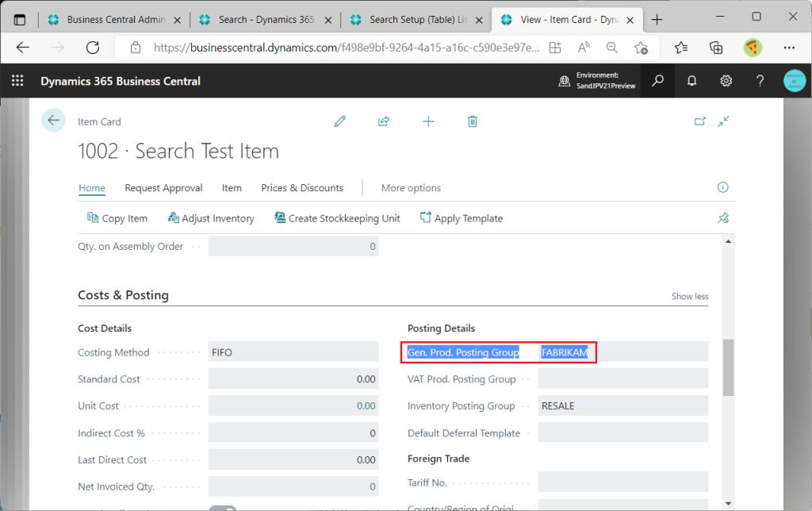Image resolution: width=812 pixels, height=511 pixels.
Task: Click the Net Invoiced Qty. value
Action: click(373, 486)
